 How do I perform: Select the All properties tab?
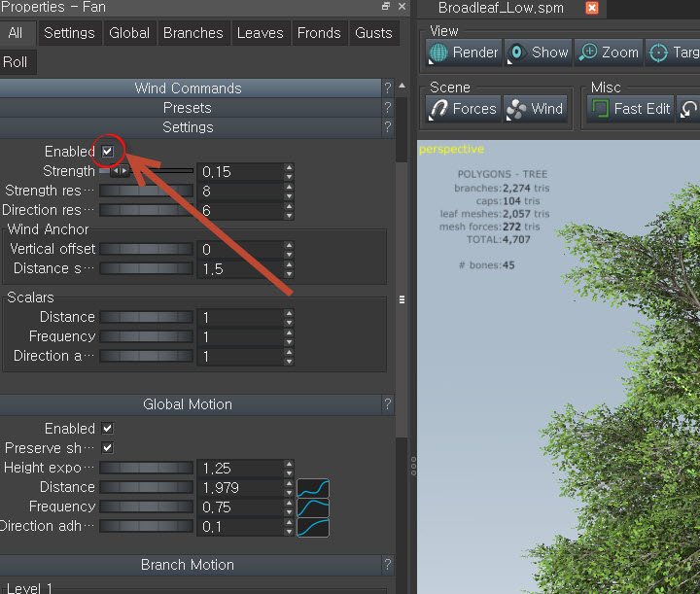pos(16,33)
